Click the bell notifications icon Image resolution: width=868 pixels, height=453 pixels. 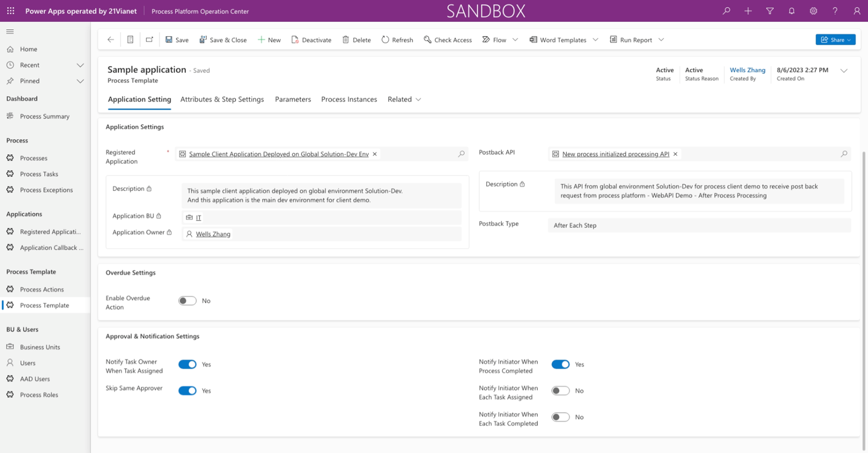791,11
